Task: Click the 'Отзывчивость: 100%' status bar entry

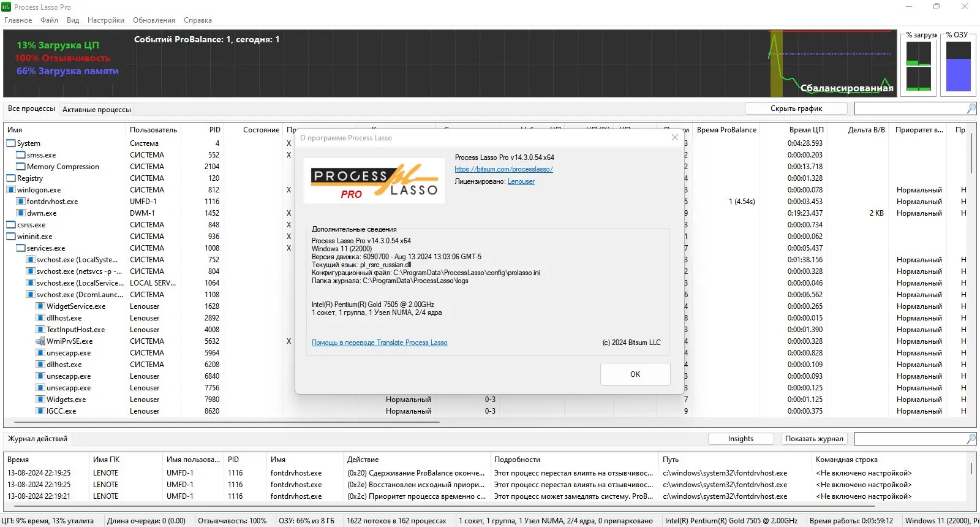Action: point(232,521)
